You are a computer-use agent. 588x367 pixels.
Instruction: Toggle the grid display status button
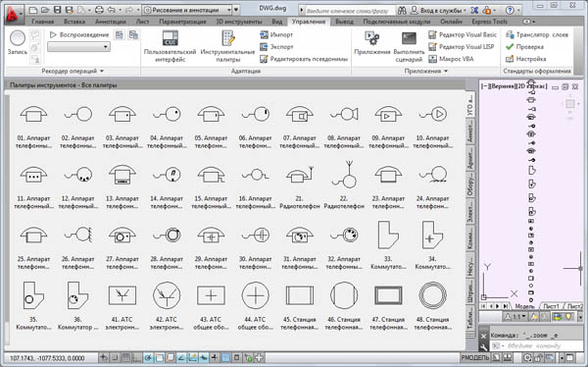pos(126,357)
